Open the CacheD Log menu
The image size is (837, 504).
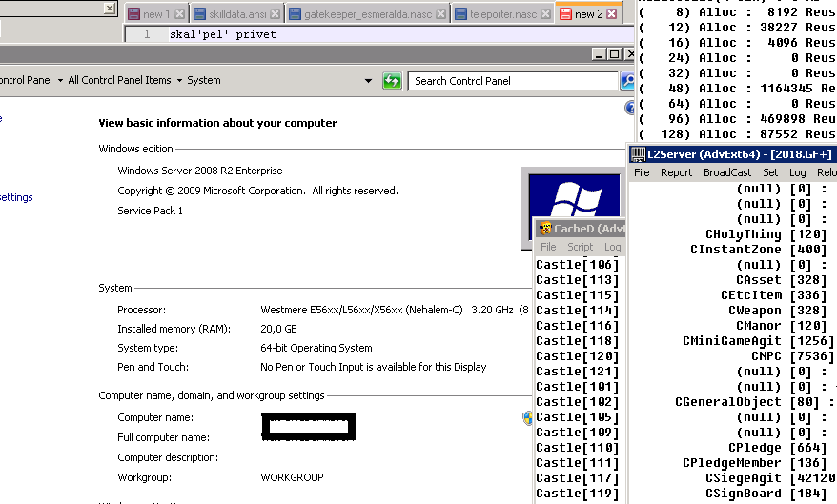click(x=612, y=247)
